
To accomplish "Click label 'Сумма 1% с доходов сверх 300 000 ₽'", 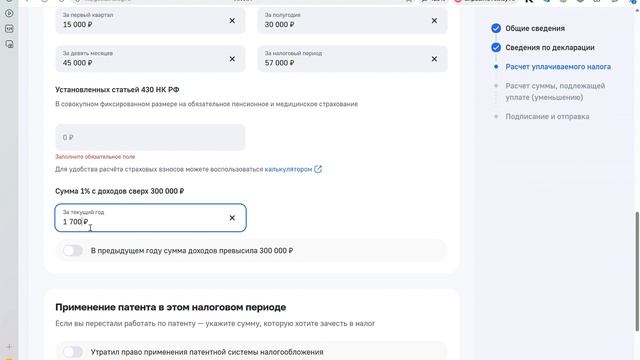I will (x=120, y=191).
